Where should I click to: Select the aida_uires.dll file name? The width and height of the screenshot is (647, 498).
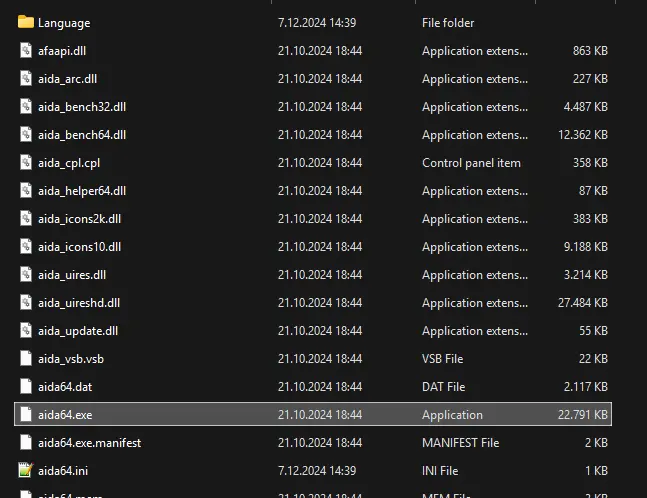click(72, 275)
